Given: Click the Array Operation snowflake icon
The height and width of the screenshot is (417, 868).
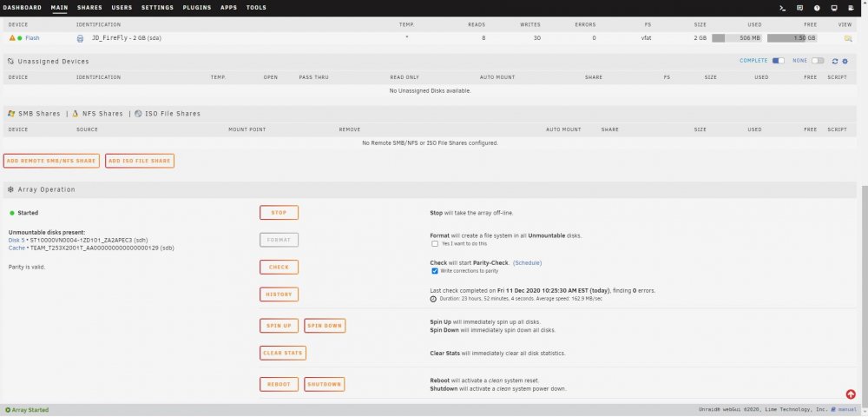Looking at the screenshot, I should click(11, 189).
